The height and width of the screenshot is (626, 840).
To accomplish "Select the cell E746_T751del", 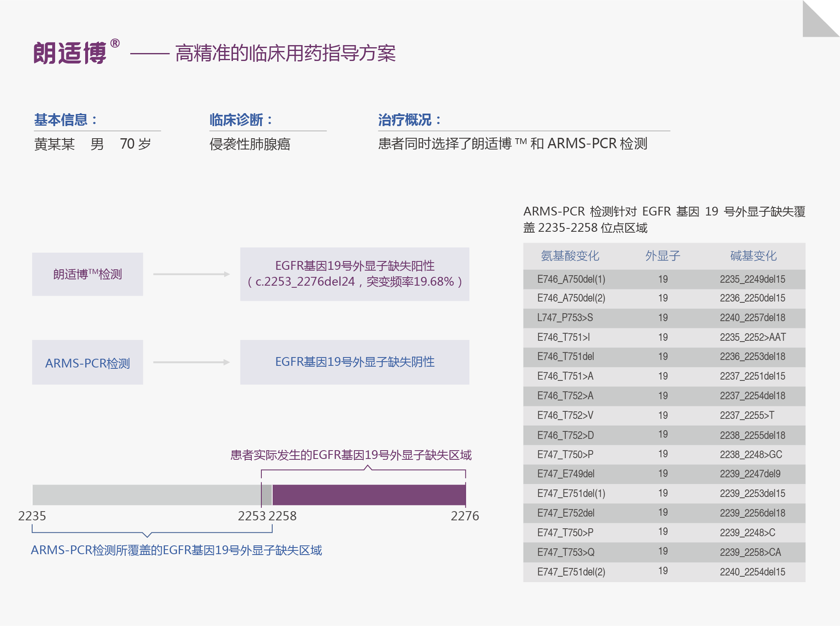I will (x=566, y=357).
